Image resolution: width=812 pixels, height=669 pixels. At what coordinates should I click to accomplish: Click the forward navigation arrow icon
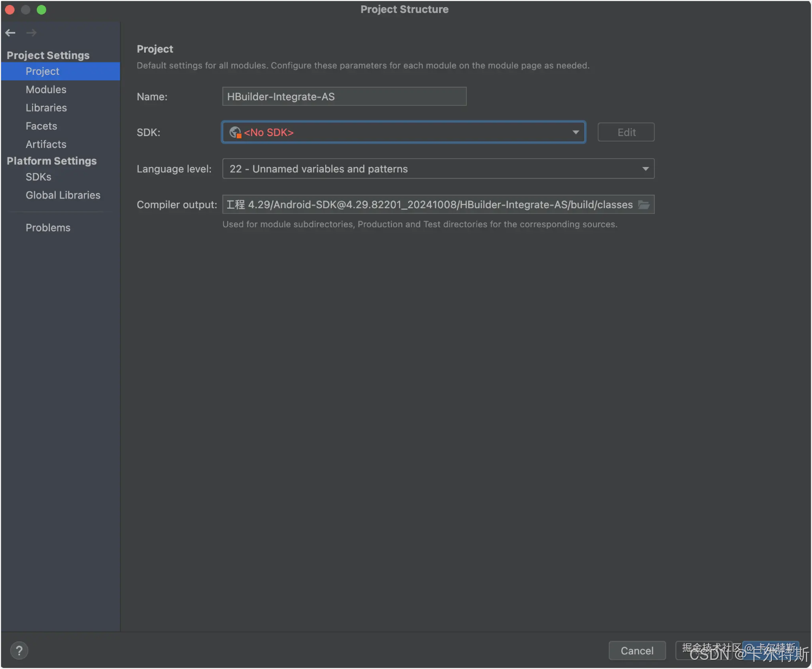click(31, 33)
